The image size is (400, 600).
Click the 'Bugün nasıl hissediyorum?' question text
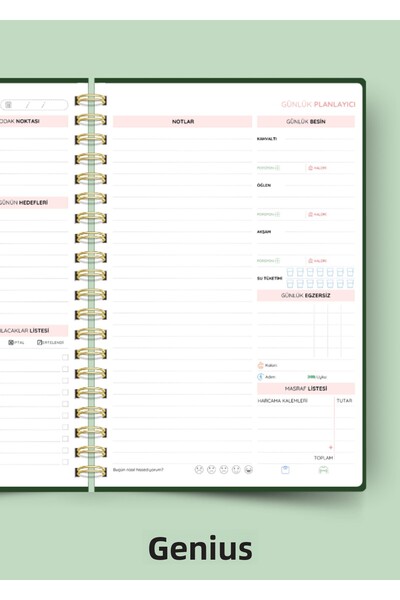138,470
